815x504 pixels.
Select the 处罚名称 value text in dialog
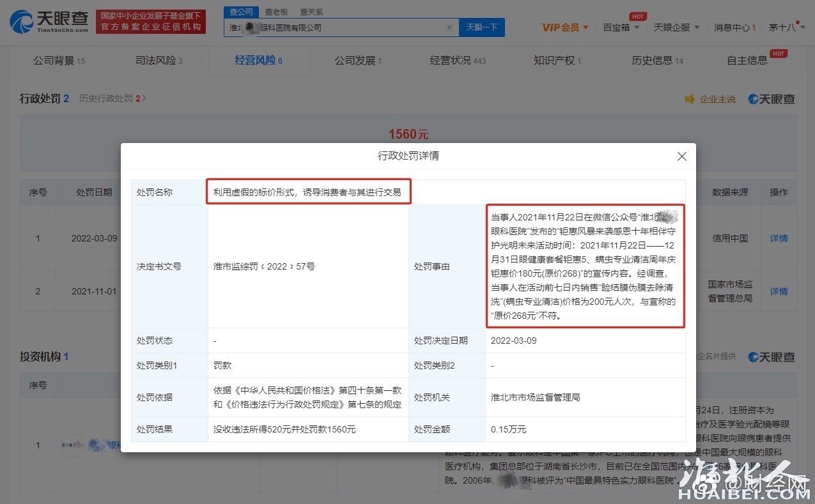click(x=307, y=192)
